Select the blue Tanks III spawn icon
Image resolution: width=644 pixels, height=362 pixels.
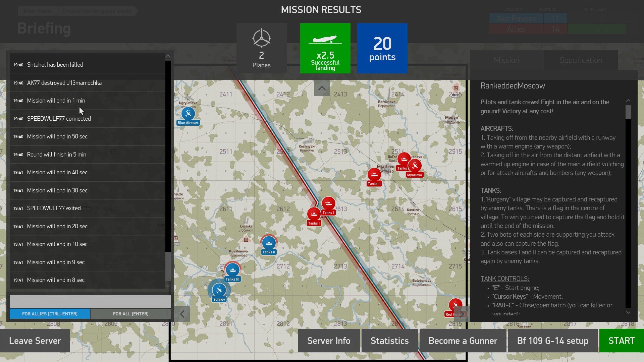tap(232, 270)
